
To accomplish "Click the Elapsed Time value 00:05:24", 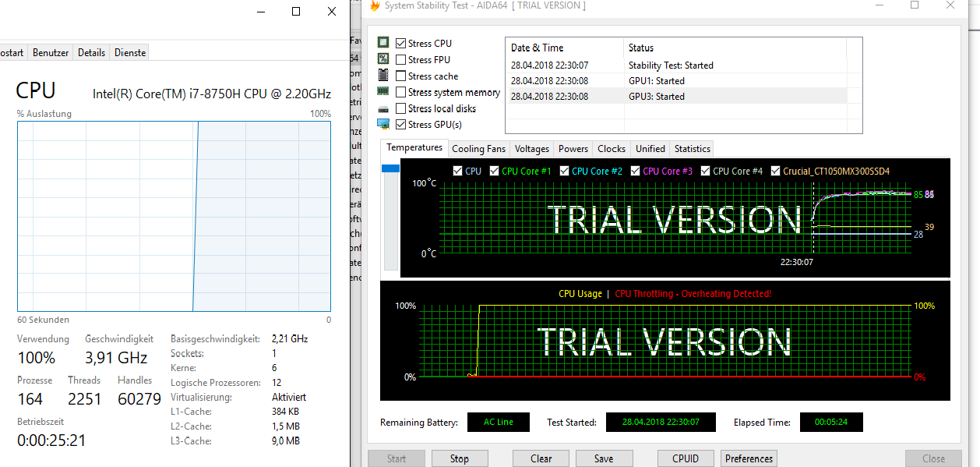I will tap(831, 422).
